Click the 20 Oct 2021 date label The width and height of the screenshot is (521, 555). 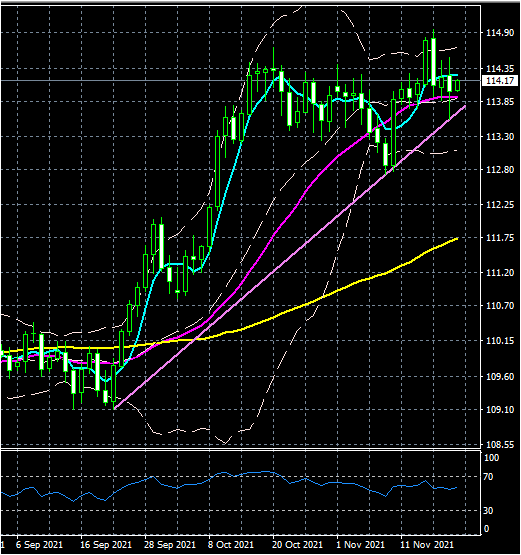297,544
